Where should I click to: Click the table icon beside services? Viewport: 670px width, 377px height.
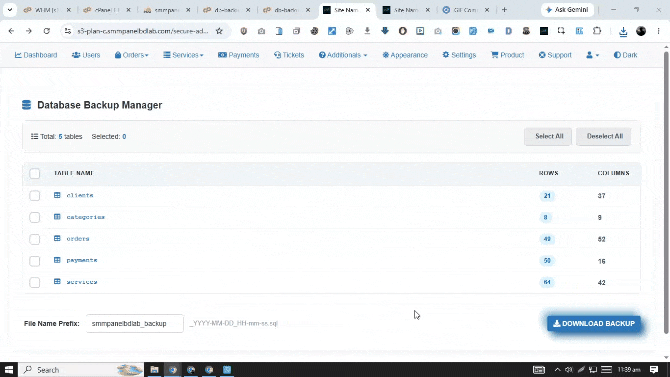(x=57, y=282)
